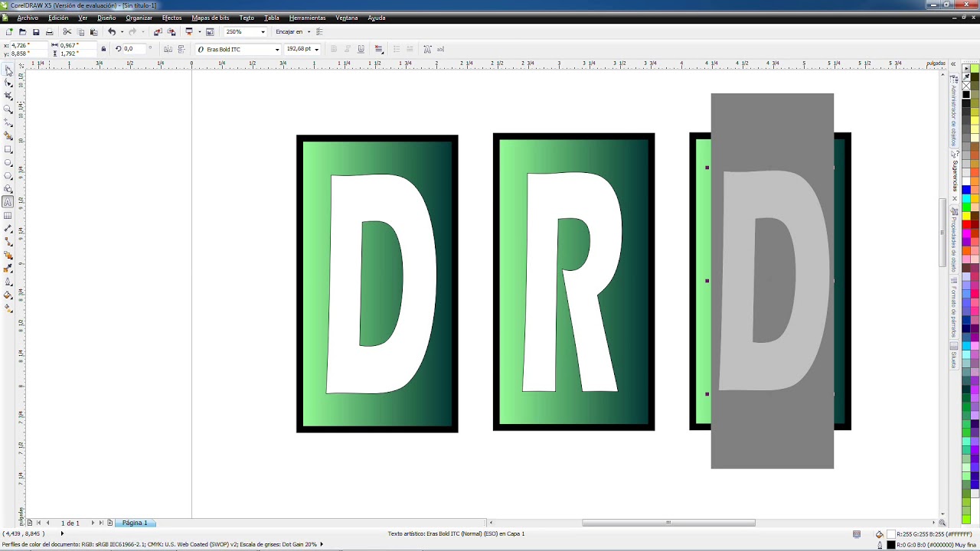Viewport: 980px width, 551px height.
Task: Select the Connector tool
Action: pos(8,242)
